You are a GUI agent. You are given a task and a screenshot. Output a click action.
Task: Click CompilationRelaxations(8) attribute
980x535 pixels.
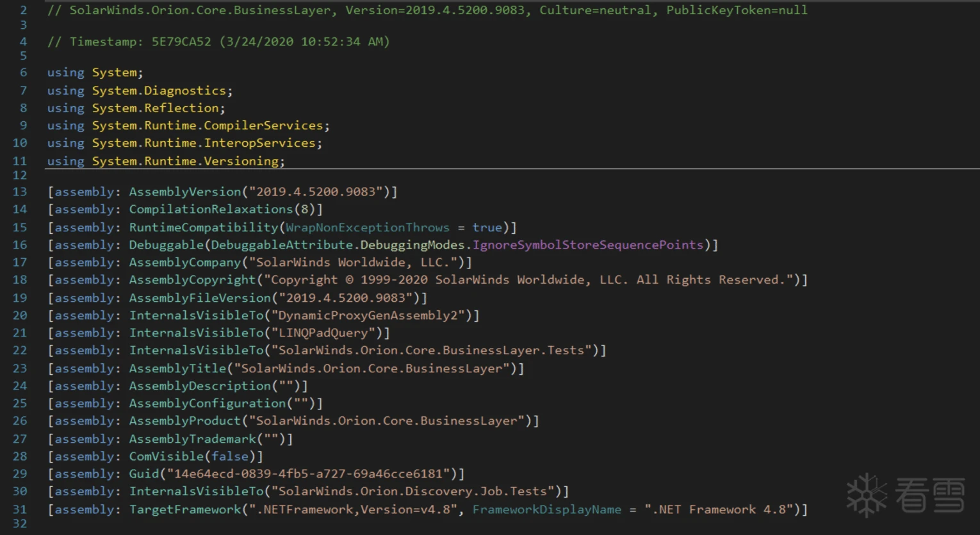pyautogui.click(x=222, y=210)
